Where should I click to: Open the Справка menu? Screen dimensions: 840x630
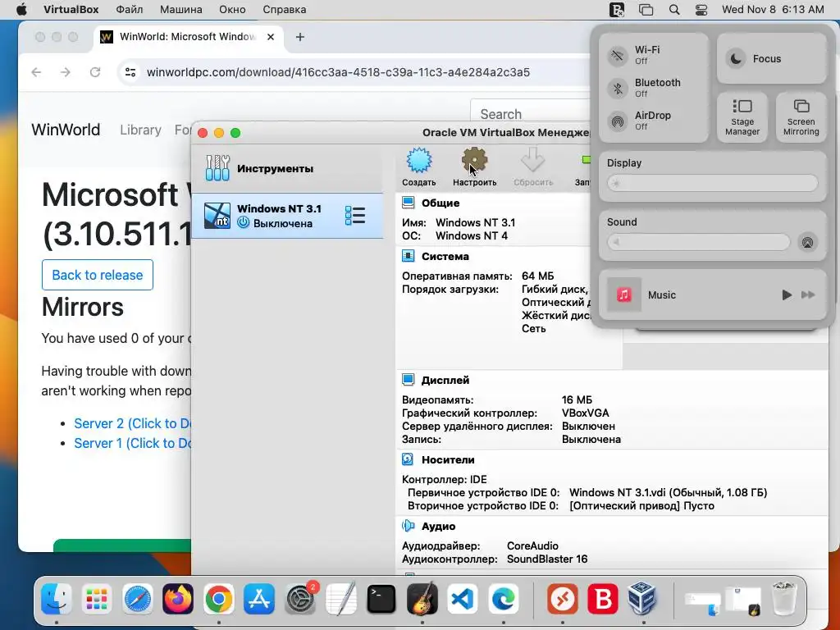[x=285, y=10]
